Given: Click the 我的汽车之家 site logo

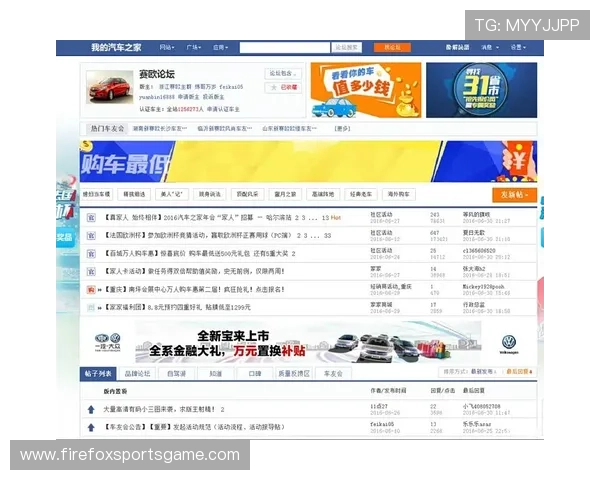Looking at the screenshot, I should [116, 47].
